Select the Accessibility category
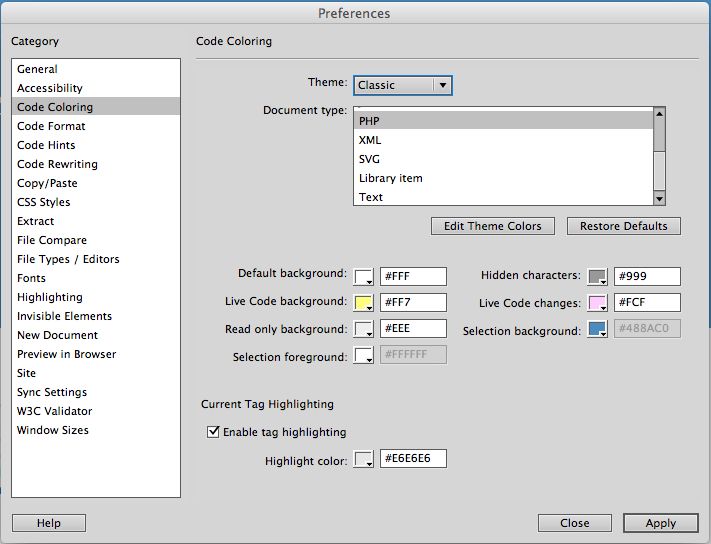Screen dimensions: 711x544 [x=96, y=88]
